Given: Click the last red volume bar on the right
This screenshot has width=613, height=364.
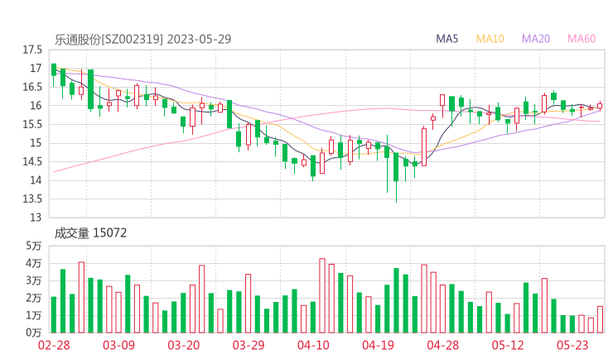Looking at the screenshot, I should (x=600, y=319).
